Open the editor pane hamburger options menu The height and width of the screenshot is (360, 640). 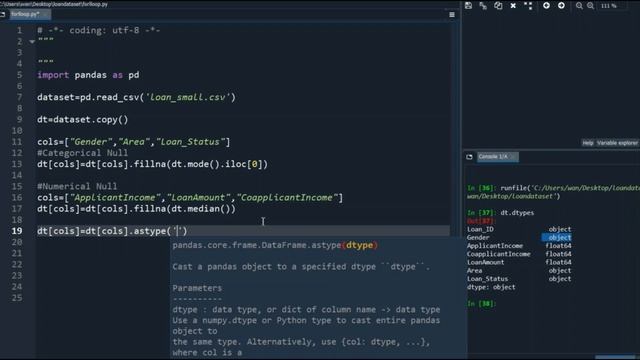pyautogui.click(x=452, y=15)
